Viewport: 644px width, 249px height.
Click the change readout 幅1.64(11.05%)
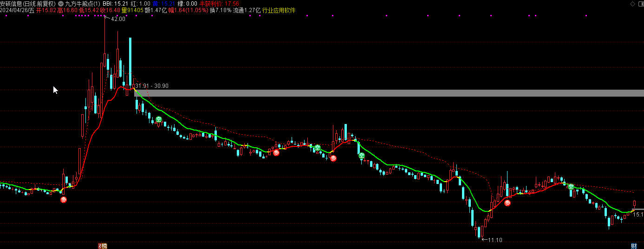click(x=188, y=10)
